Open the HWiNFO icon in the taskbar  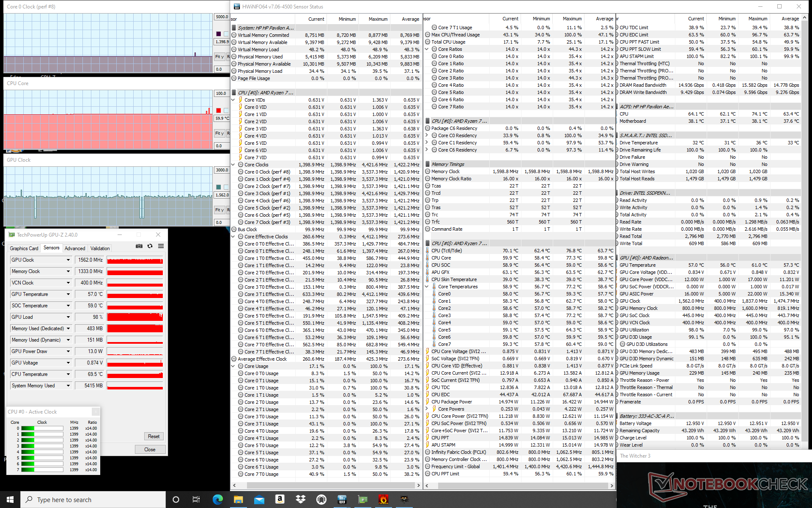pos(342,500)
